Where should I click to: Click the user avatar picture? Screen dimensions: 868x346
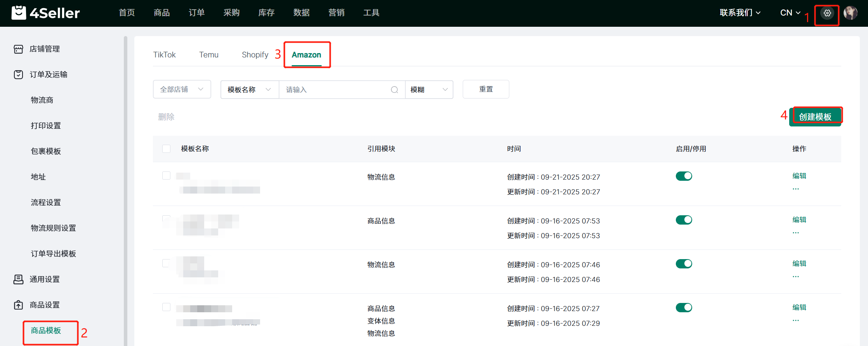click(850, 13)
